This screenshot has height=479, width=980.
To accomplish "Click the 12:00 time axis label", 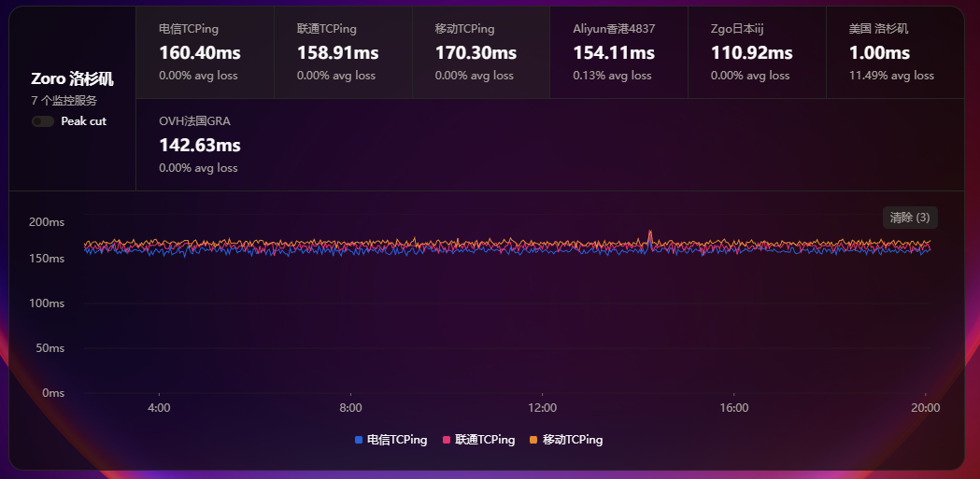I will [542, 408].
